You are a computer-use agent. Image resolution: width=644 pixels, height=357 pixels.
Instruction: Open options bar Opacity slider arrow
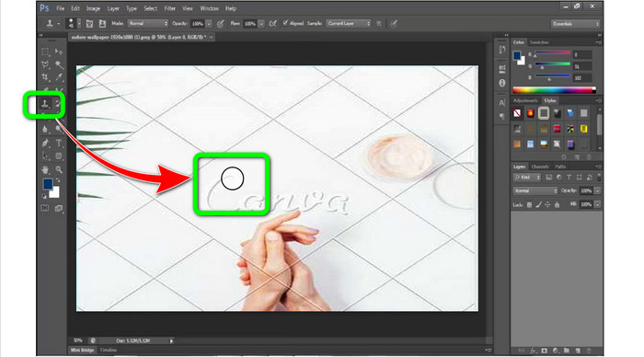pos(209,24)
